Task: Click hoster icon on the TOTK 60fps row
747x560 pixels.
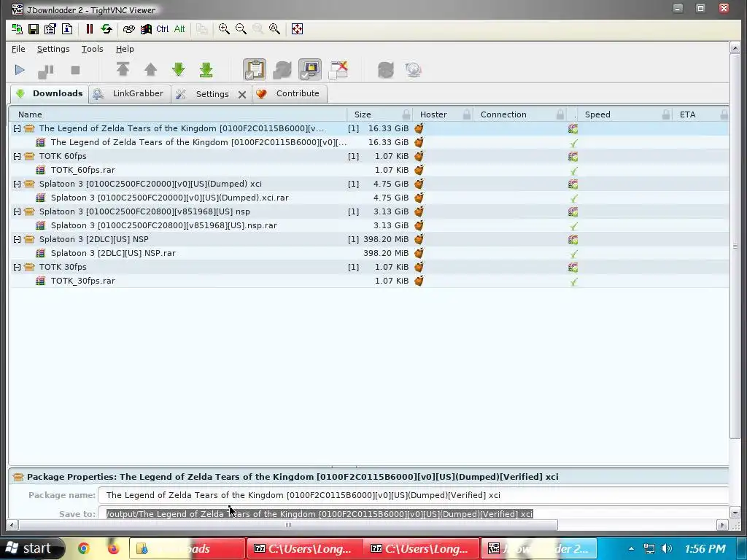Action: 419,156
